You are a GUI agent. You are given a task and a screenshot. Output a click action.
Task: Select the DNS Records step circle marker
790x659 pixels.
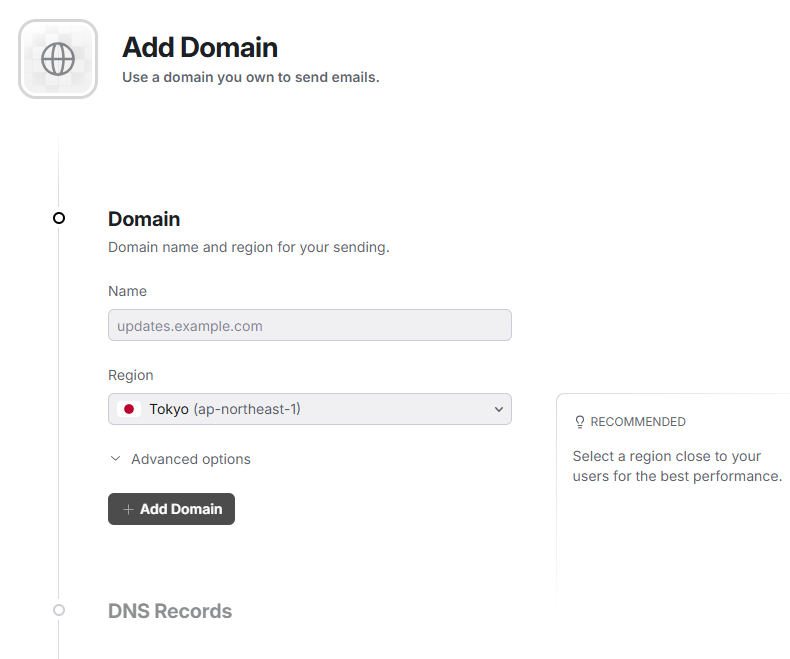(x=59, y=610)
